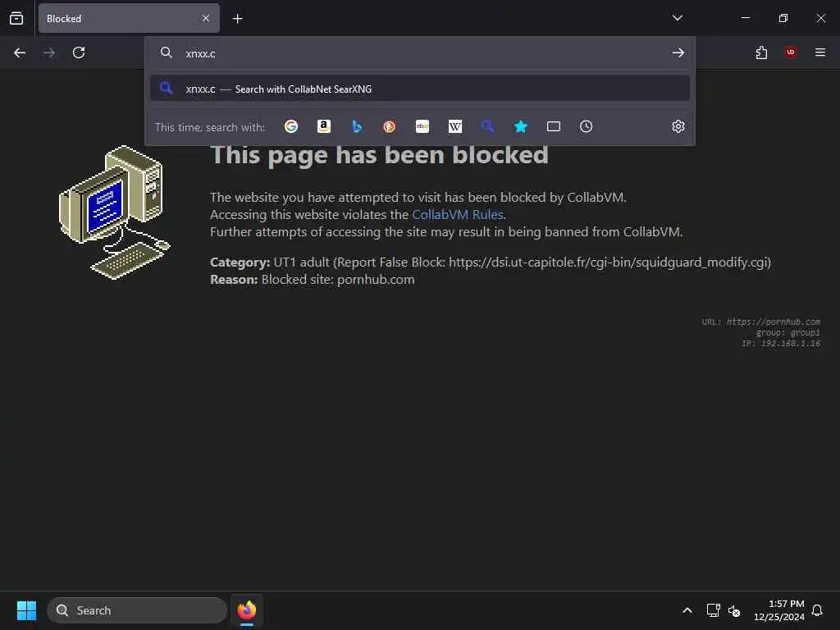The height and width of the screenshot is (630, 840).
Task: Search this time with Bing
Action: (x=357, y=126)
